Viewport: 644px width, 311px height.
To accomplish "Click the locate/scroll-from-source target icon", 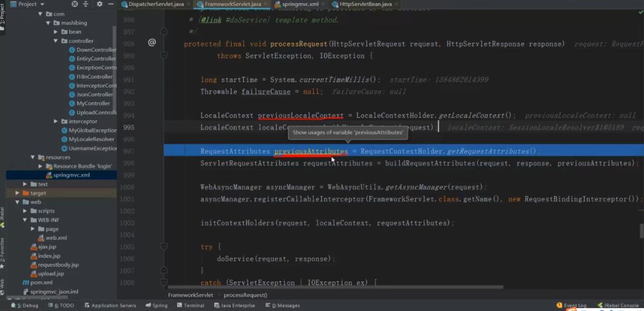I will [75, 4].
